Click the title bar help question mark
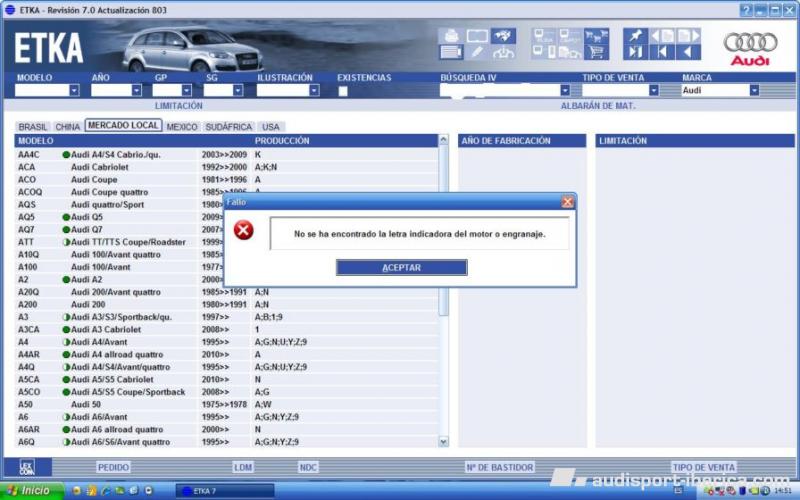 click(x=746, y=10)
